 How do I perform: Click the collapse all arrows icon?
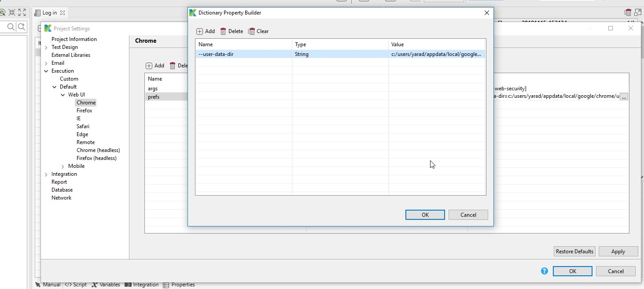[12, 13]
